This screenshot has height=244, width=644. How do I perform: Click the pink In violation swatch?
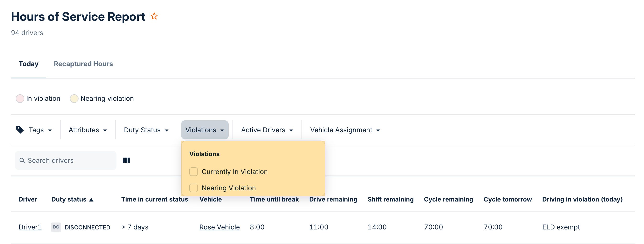click(20, 99)
